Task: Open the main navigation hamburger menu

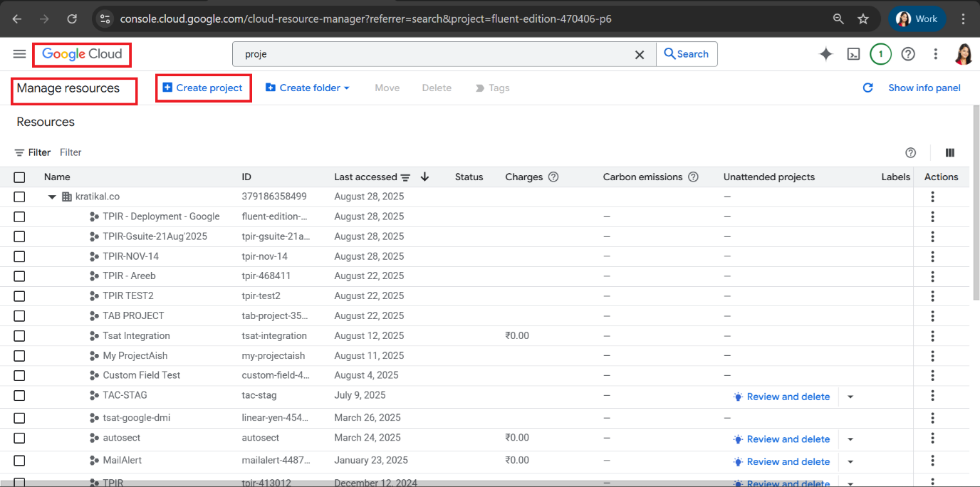Action: (x=19, y=54)
